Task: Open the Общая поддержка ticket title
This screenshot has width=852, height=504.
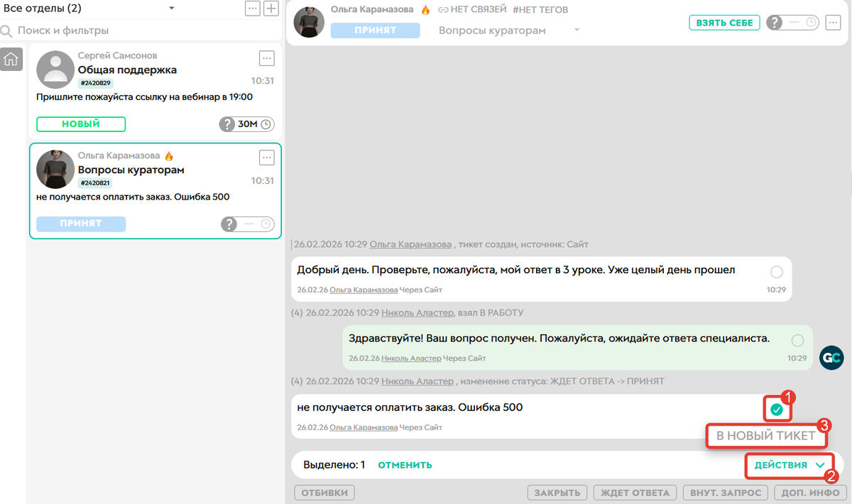Action: [127, 70]
